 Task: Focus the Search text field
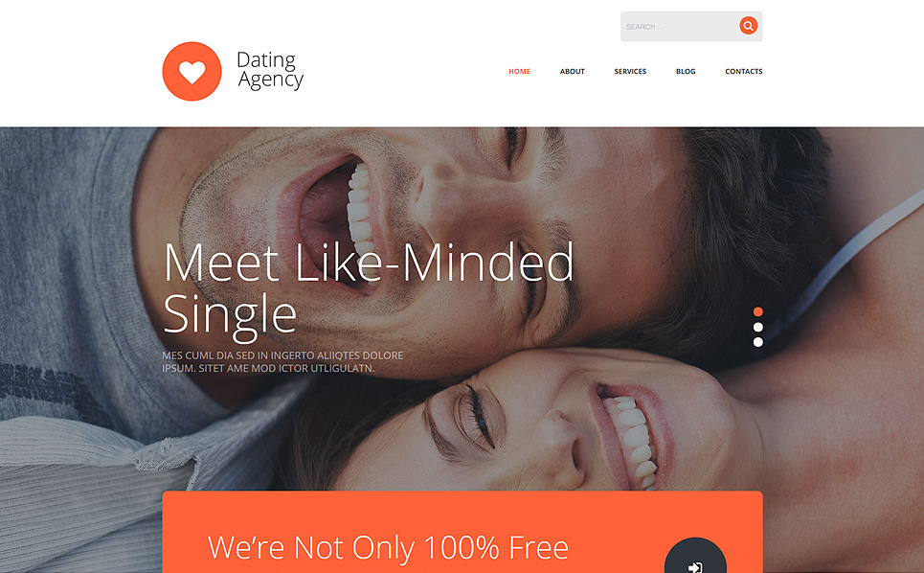(680, 27)
